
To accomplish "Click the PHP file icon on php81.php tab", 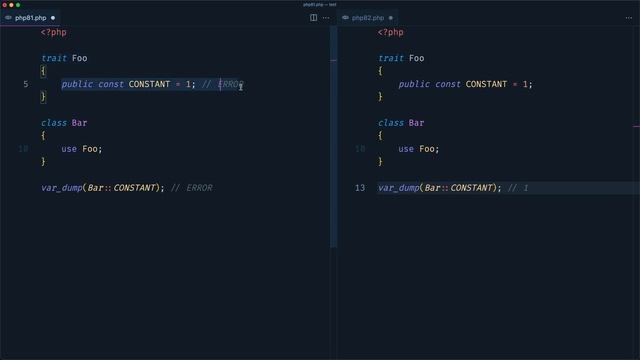I will pyautogui.click(x=8, y=18).
